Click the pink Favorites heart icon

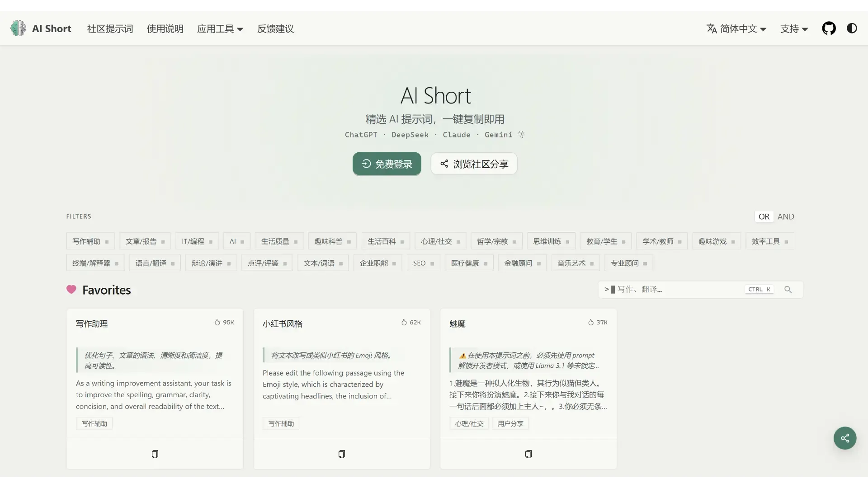click(71, 290)
